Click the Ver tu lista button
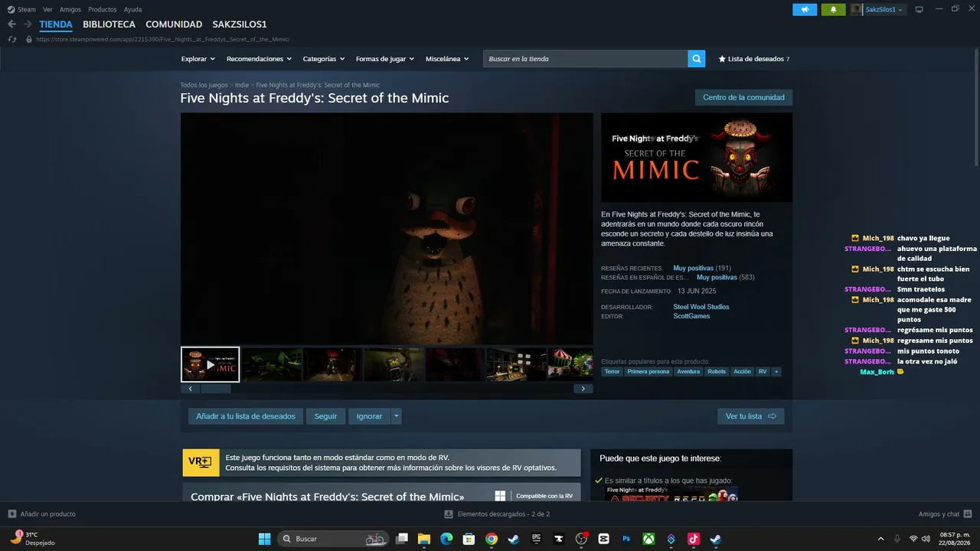The height and width of the screenshot is (551, 980). [x=751, y=416]
